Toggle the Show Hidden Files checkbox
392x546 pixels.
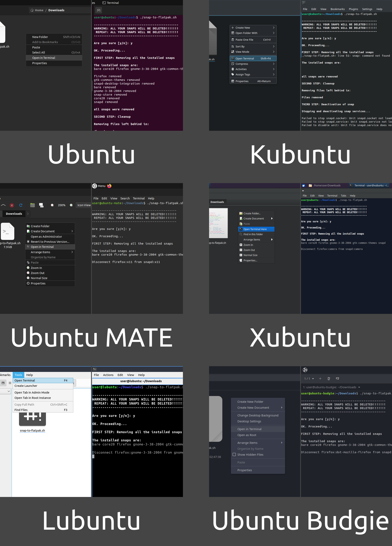click(234, 454)
